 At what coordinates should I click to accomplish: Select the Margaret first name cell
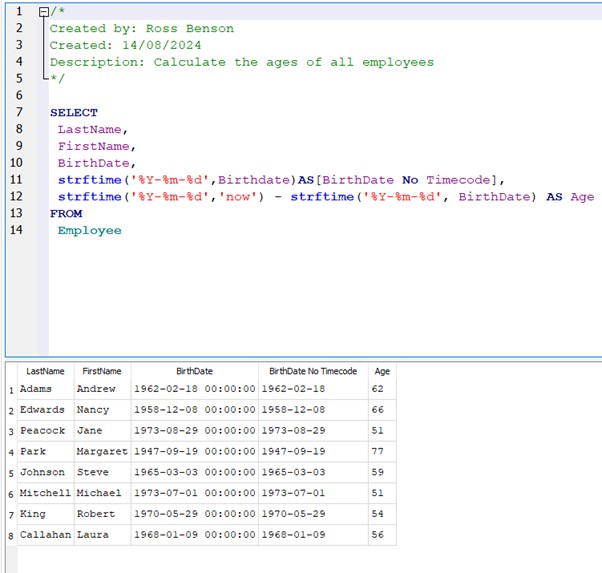point(102,451)
